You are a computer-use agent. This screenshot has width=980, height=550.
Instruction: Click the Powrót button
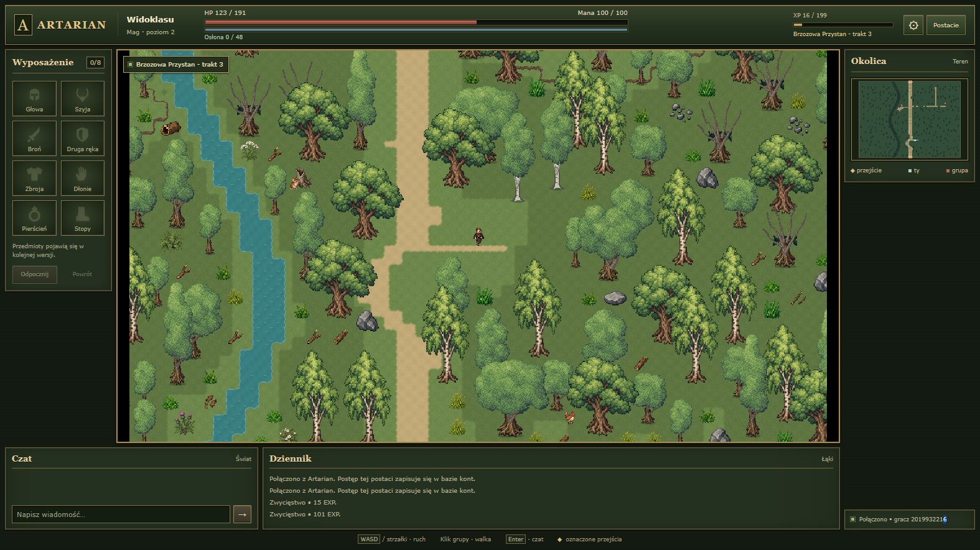(82, 274)
